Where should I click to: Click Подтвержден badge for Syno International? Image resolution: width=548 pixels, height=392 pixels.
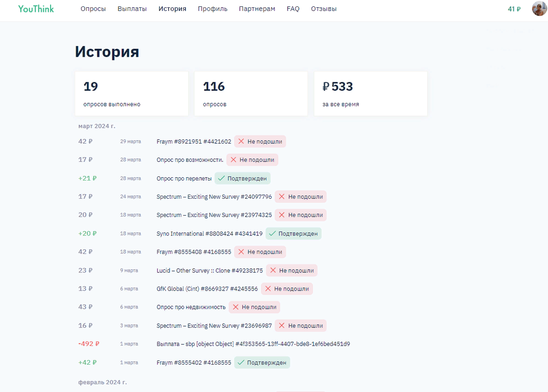click(294, 233)
